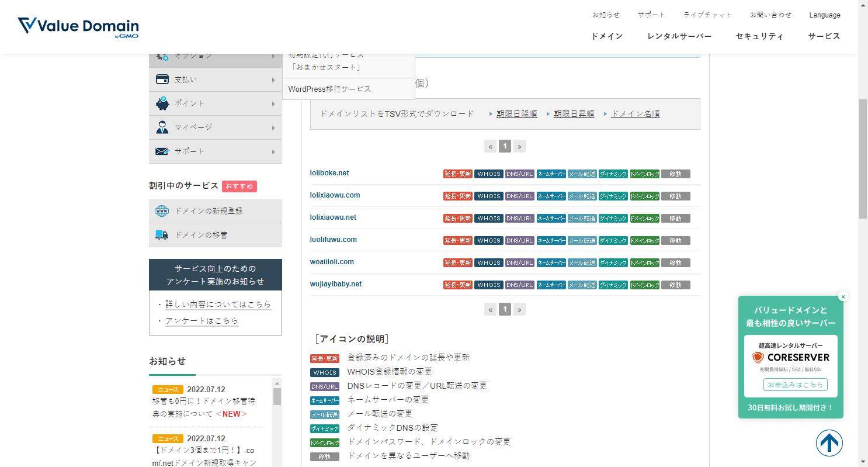Open the 支払い credit card menu icon
Image resolution: width=868 pixels, height=467 pixels.
point(162,79)
